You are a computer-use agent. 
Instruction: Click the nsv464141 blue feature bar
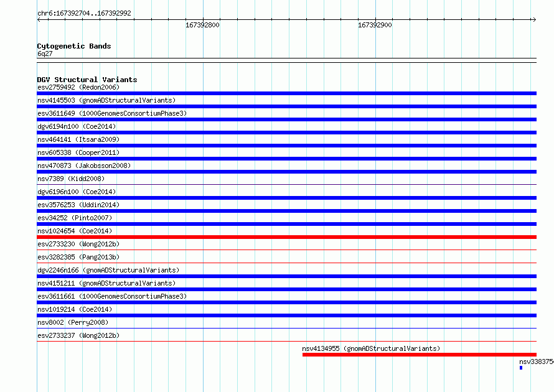pyautogui.click(x=286, y=146)
